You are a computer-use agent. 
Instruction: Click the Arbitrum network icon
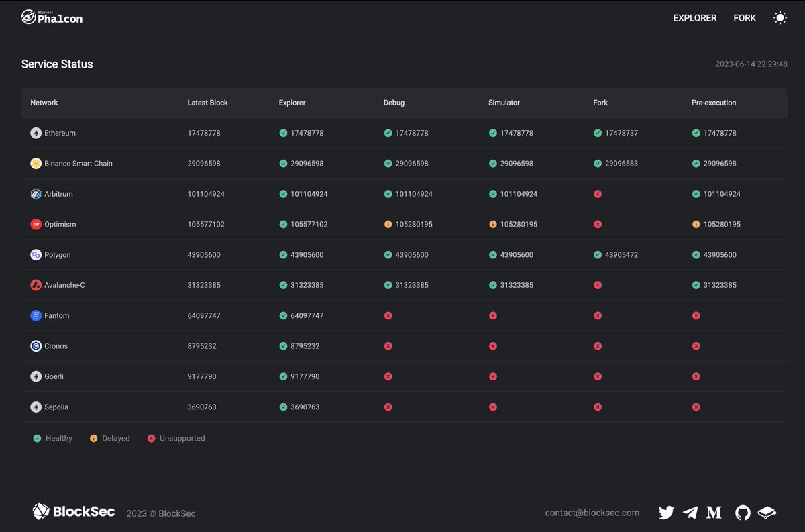(x=36, y=194)
